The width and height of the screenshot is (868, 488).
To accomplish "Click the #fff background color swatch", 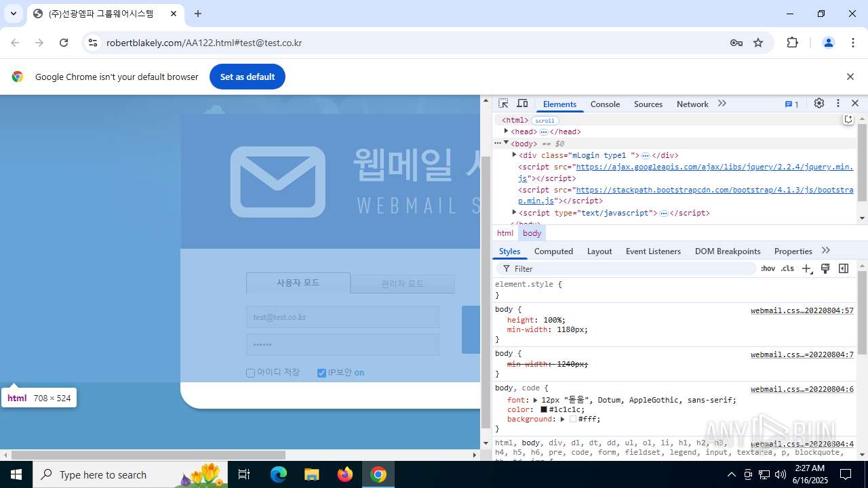I will pyautogui.click(x=573, y=419).
